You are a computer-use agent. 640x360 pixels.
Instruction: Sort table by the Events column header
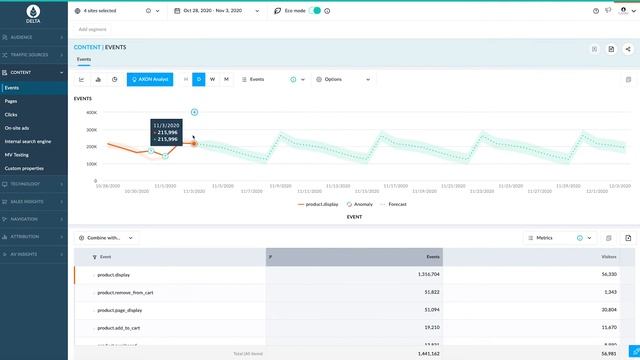354,257
